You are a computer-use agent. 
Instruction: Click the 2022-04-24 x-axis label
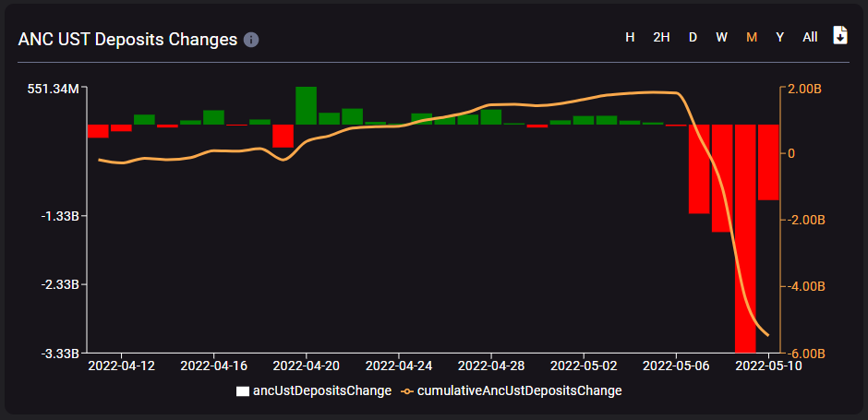coord(399,366)
